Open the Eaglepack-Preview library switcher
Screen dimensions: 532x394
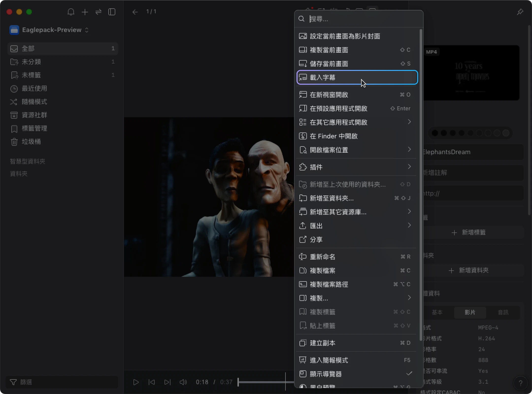[49, 30]
